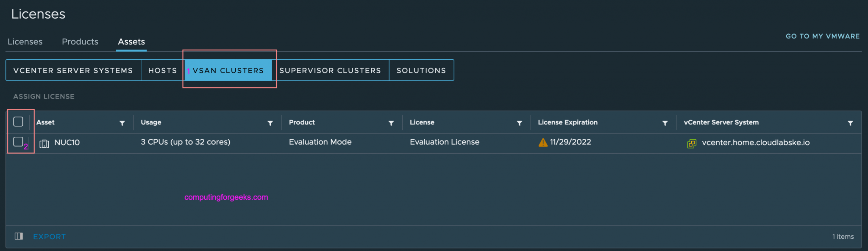Click the NUC10 cluster icon

(x=44, y=143)
